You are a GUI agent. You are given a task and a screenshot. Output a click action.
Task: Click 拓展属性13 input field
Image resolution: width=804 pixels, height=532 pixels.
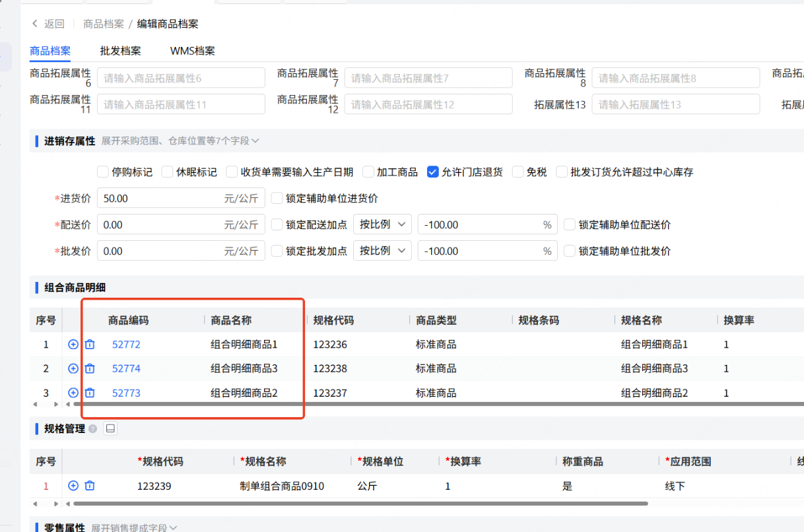coord(675,104)
